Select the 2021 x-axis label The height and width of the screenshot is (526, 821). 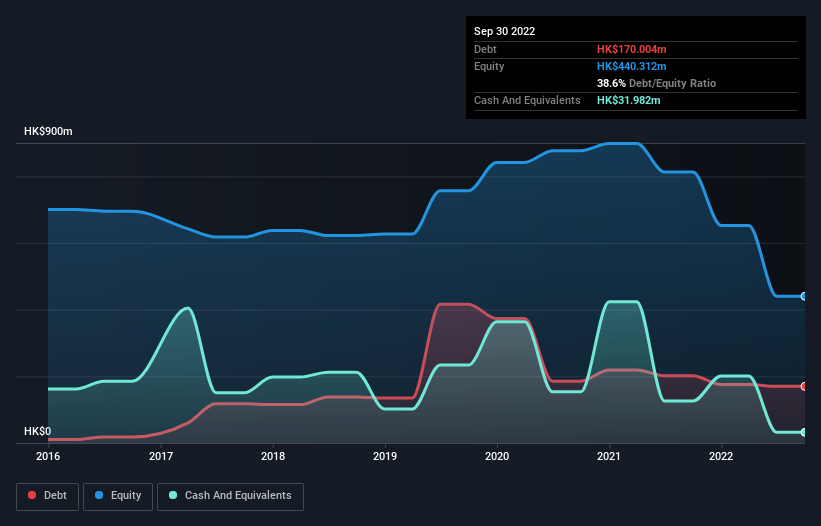click(x=609, y=456)
